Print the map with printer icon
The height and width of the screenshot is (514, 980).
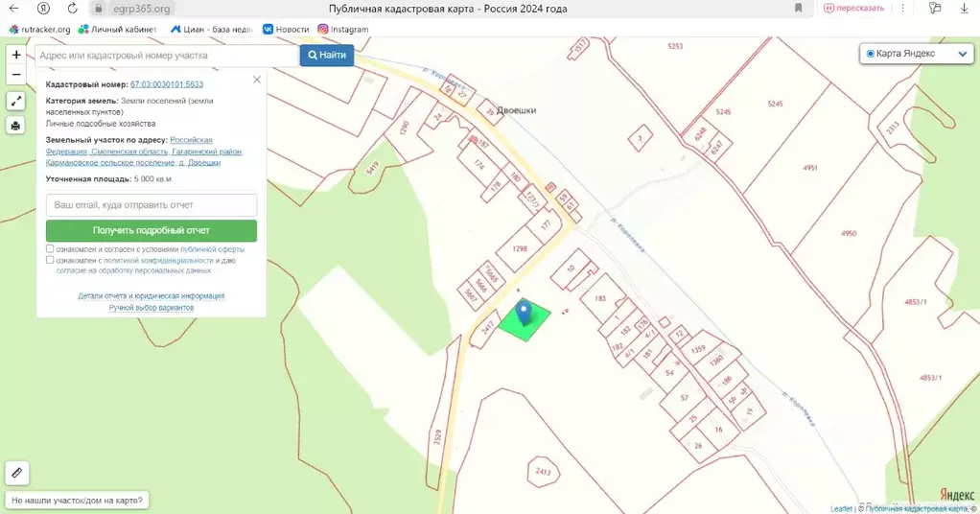pos(15,125)
